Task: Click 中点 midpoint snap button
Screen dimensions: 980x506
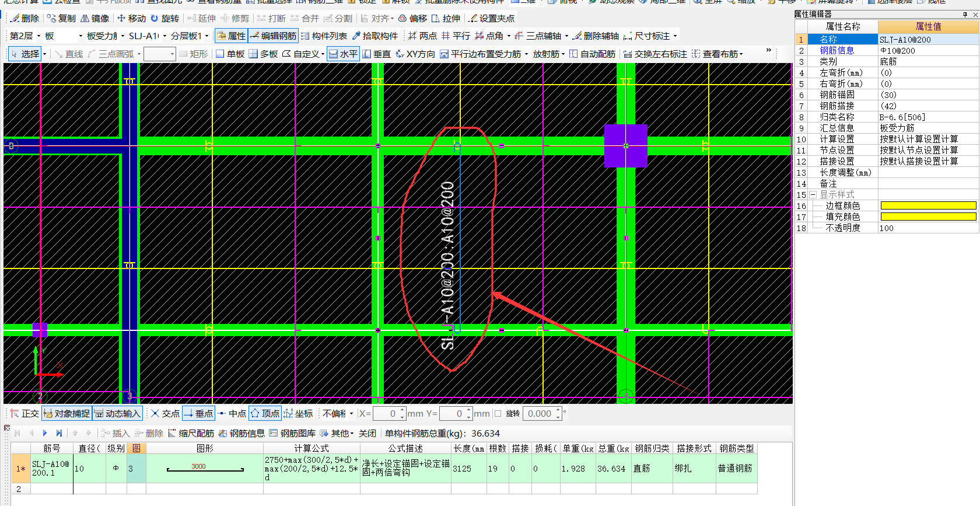Action: 232,413
